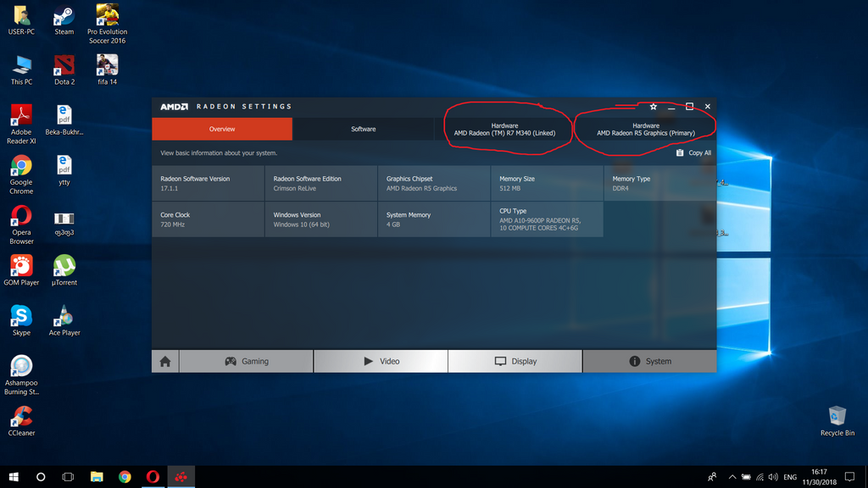Screen dimensions: 868x488
Task: Switch to Opera on the taskbar
Action: coord(153,477)
